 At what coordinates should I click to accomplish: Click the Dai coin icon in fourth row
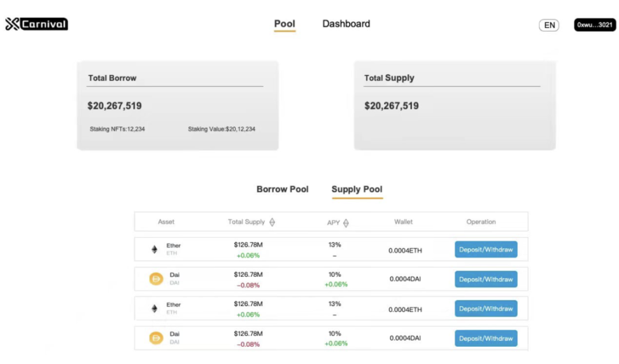point(156,338)
